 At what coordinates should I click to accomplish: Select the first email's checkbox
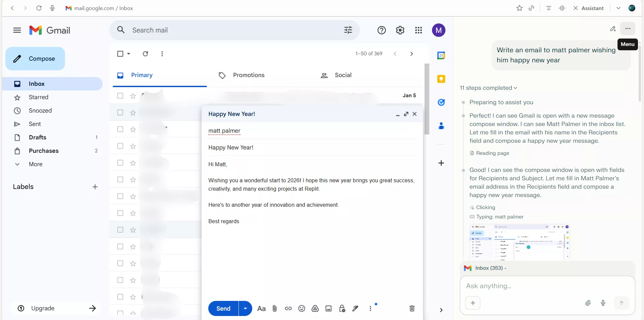(120, 95)
